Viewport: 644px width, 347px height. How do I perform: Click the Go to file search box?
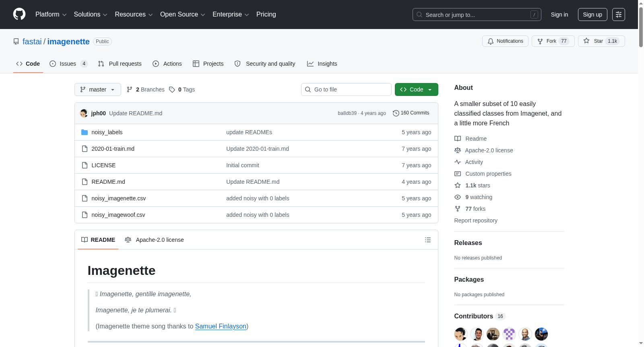346,89
